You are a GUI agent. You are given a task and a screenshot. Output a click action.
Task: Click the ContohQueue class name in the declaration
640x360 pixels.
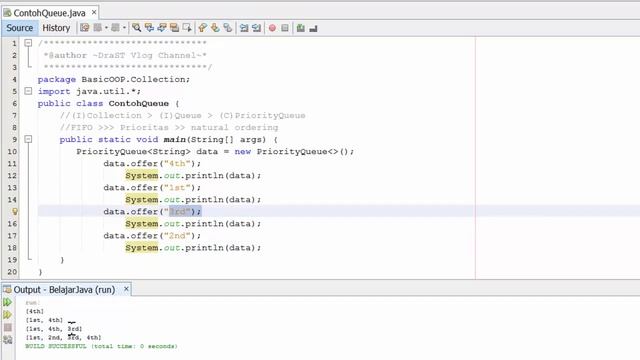139,103
